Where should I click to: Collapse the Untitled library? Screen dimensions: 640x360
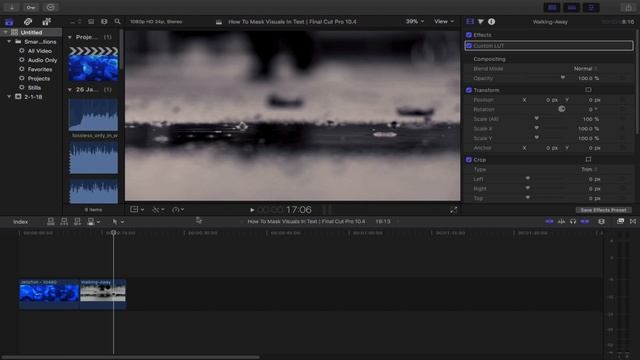tap(5, 32)
